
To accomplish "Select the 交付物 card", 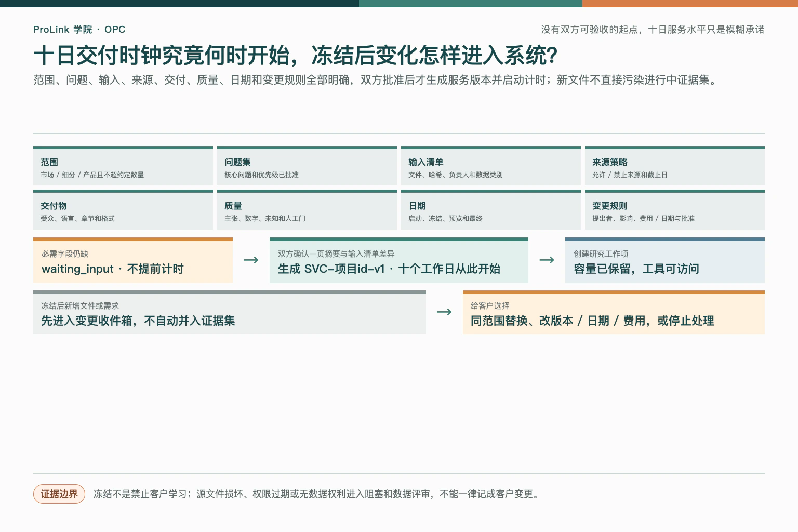I will pos(123,209).
